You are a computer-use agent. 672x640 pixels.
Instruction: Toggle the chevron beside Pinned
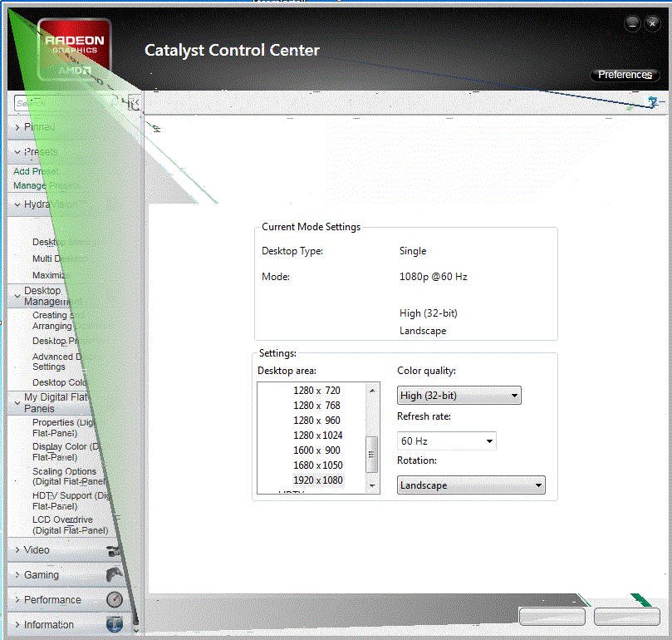[17, 127]
